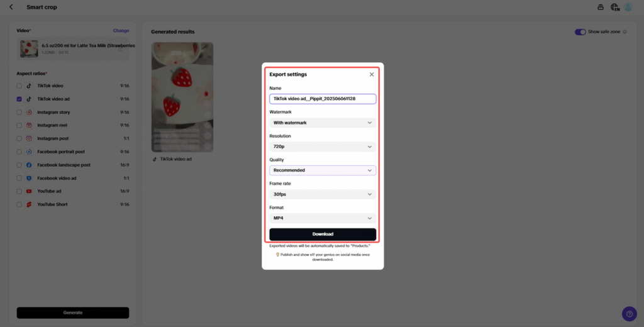
Task: Open the user profile avatar
Action: click(x=628, y=7)
